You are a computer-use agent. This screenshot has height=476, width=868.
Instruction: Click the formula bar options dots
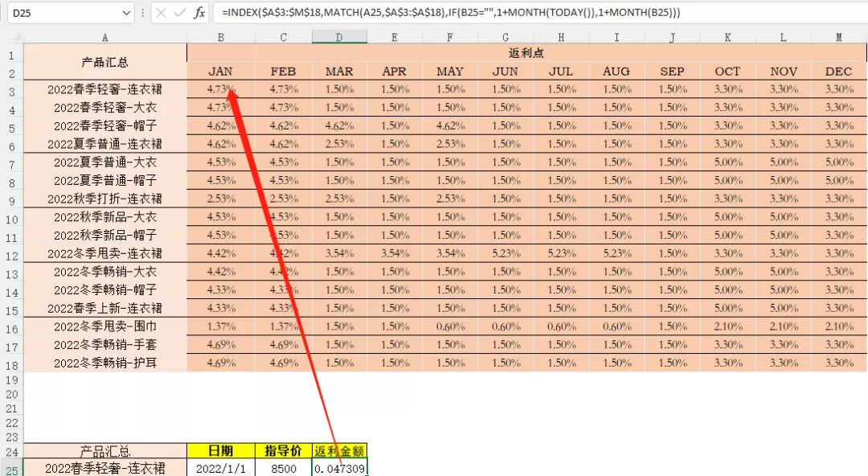[x=143, y=13]
